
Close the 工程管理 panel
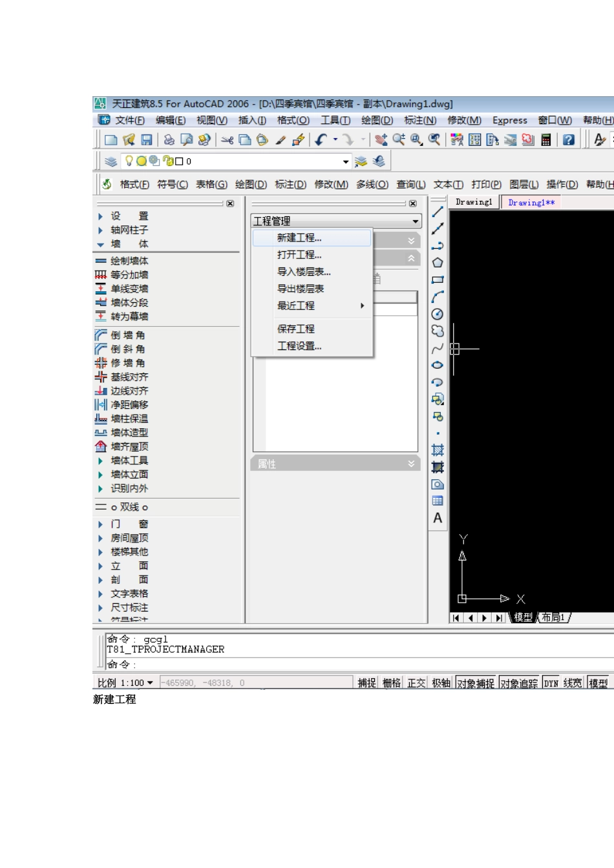coord(412,203)
